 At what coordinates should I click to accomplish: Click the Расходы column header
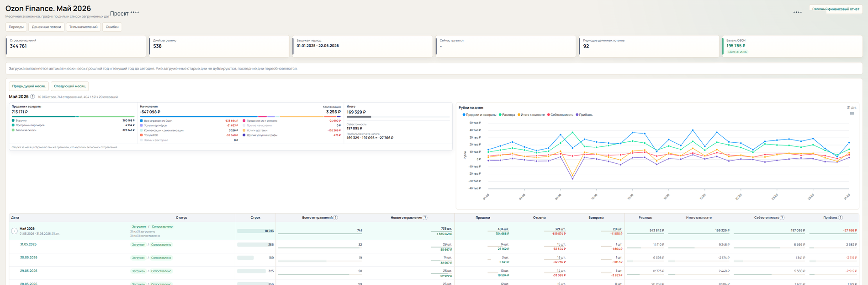click(645, 218)
